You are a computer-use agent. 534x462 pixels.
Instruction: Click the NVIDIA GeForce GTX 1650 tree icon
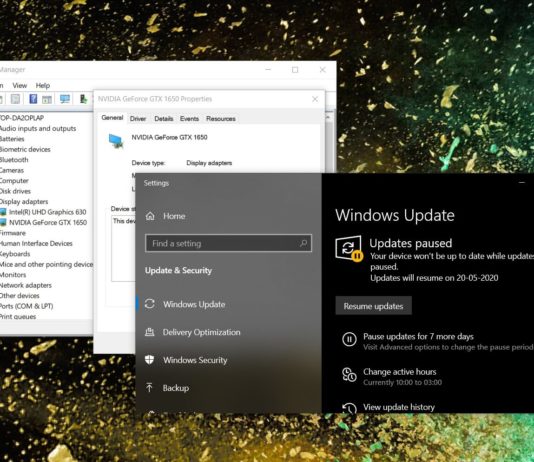tap(3, 223)
